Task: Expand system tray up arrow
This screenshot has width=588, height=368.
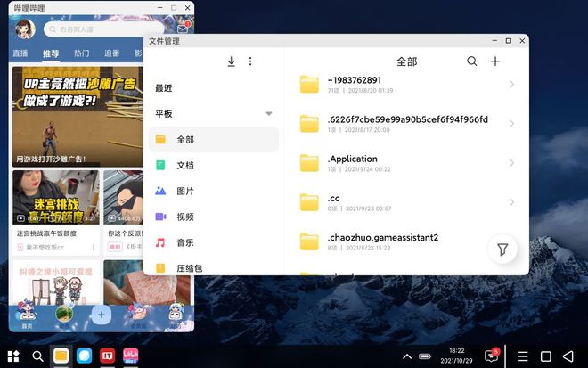Action: click(407, 356)
